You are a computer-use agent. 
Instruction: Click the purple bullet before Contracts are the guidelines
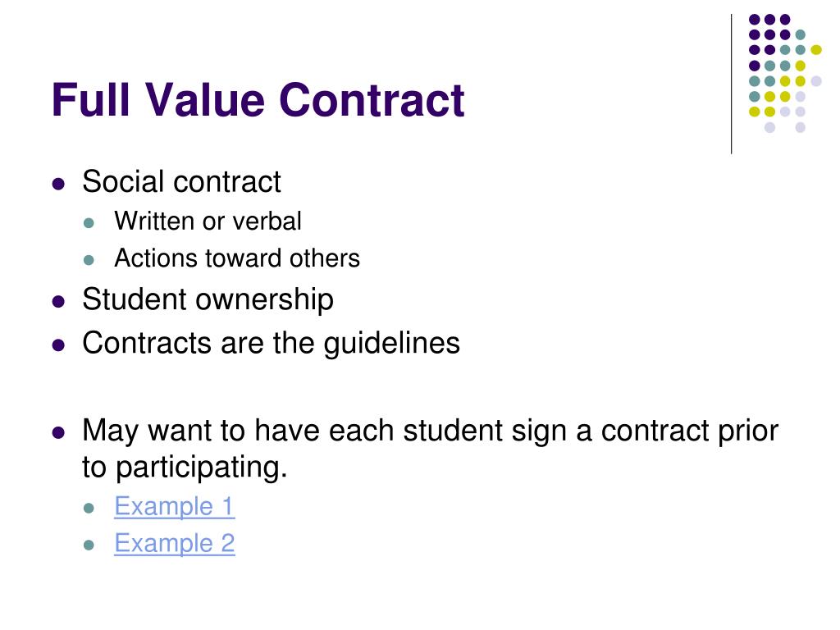click(x=58, y=345)
